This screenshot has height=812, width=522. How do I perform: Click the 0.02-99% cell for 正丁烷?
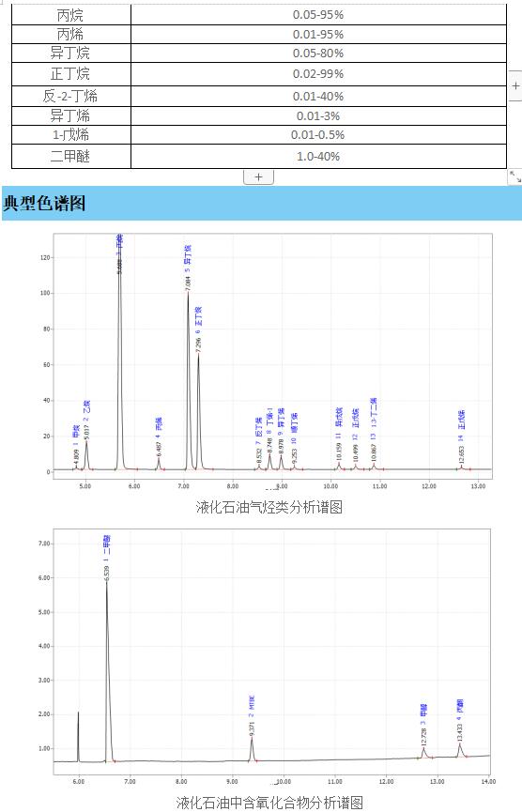[x=318, y=74]
